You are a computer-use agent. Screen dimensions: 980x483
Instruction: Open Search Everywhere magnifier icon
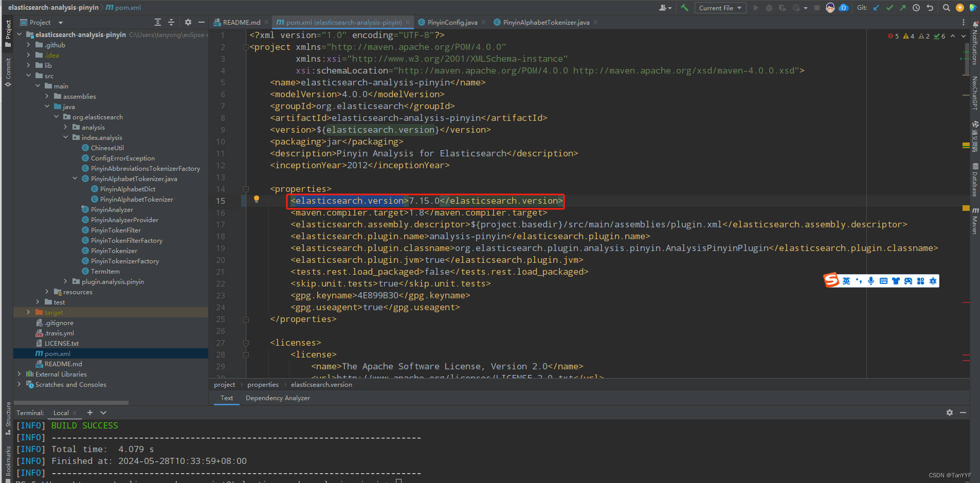(x=947, y=8)
